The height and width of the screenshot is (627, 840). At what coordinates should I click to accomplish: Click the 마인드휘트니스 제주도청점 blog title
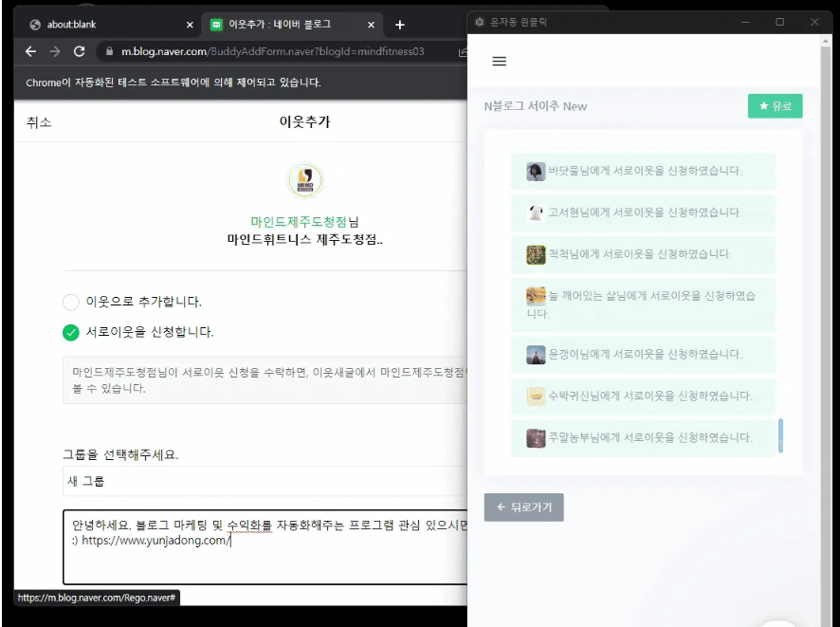click(x=305, y=240)
